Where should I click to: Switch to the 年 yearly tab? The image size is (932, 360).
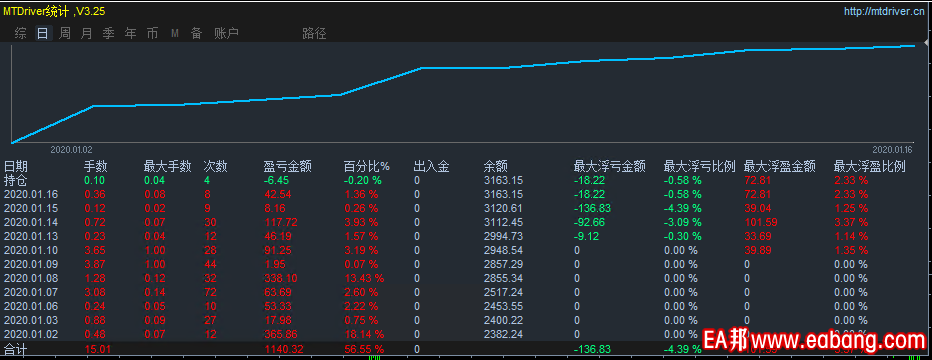130,34
